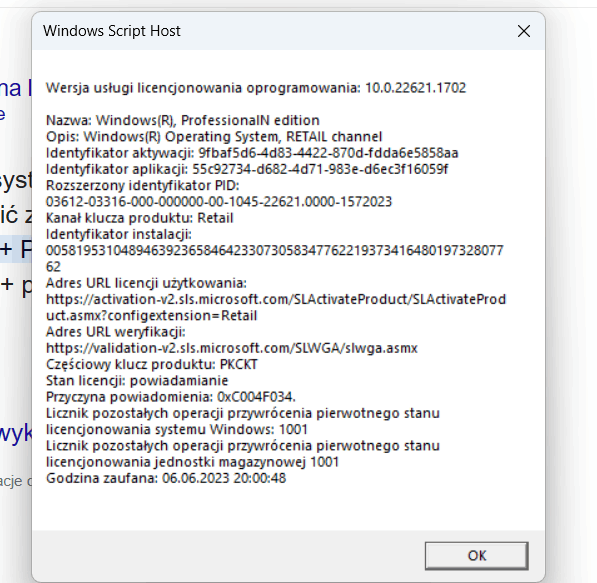Click the 'Przyczyna powiadomienia: 0xC004F034' line

coord(171,397)
